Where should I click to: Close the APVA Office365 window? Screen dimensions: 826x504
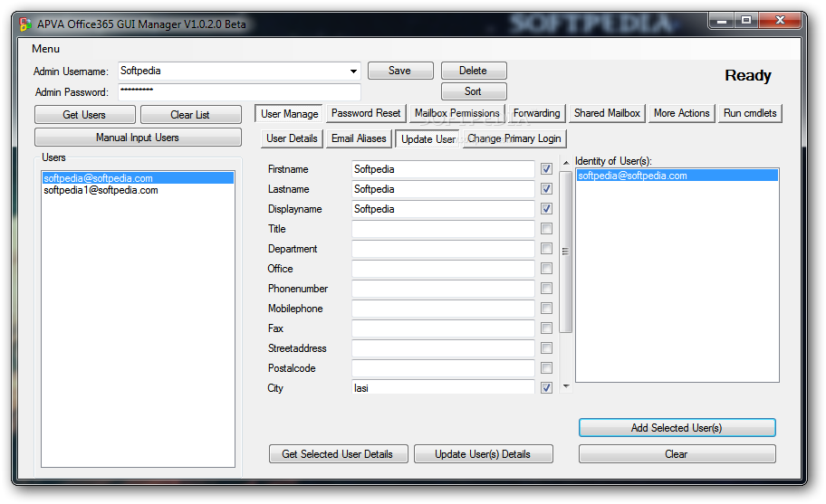point(780,21)
